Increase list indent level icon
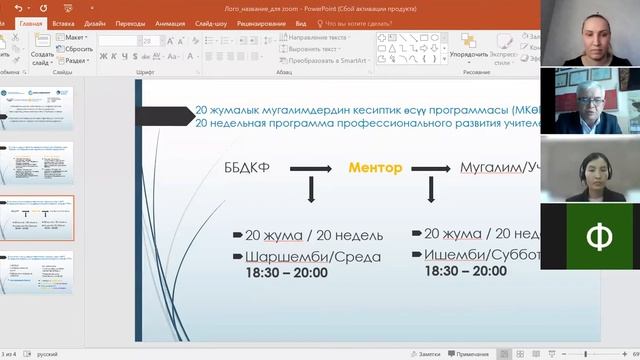The height and width of the screenshot is (360, 640). pyautogui.click(x=253, y=40)
